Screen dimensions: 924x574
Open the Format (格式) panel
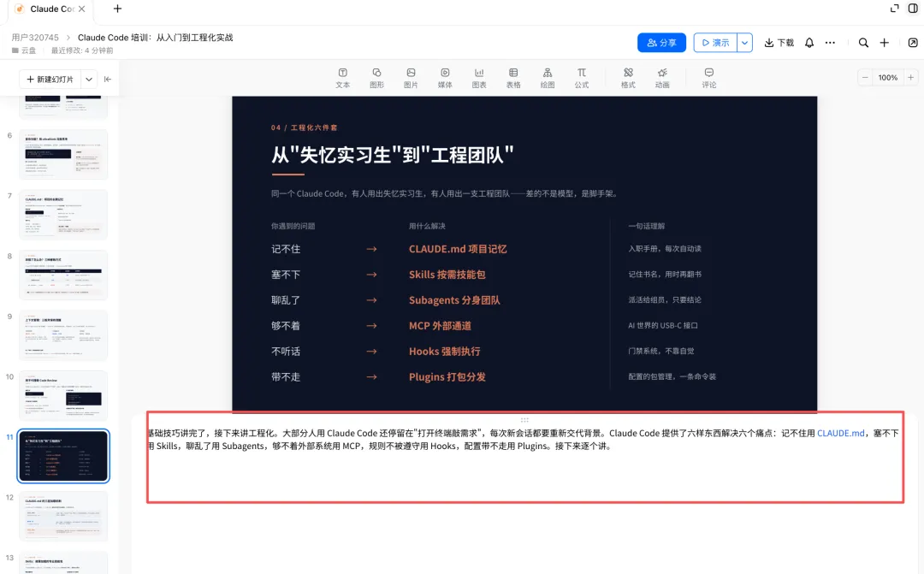pos(628,78)
